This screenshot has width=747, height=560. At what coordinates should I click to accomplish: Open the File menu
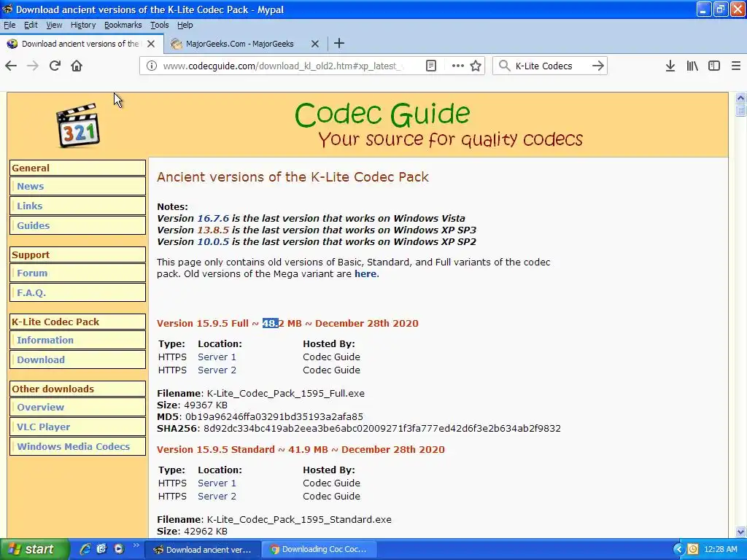coord(9,25)
